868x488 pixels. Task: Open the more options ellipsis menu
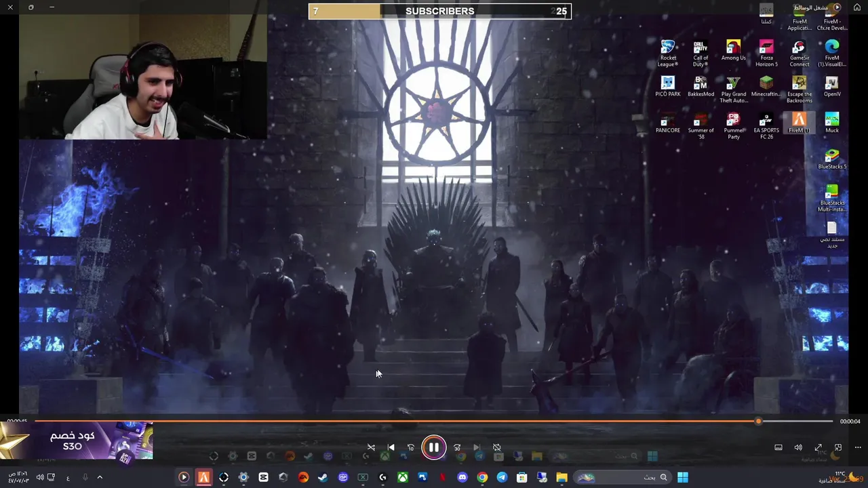[858, 447]
